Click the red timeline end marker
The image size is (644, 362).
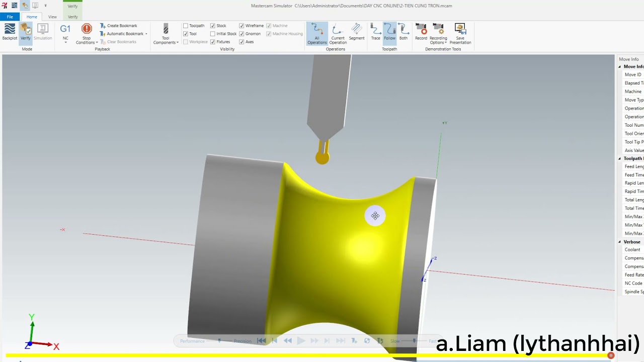(x=611, y=355)
